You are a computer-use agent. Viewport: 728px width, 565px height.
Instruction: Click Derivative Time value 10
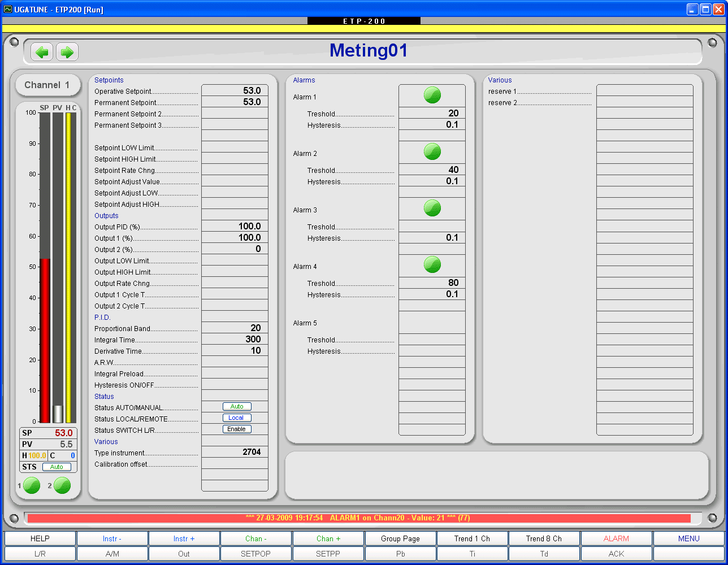tap(235, 350)
